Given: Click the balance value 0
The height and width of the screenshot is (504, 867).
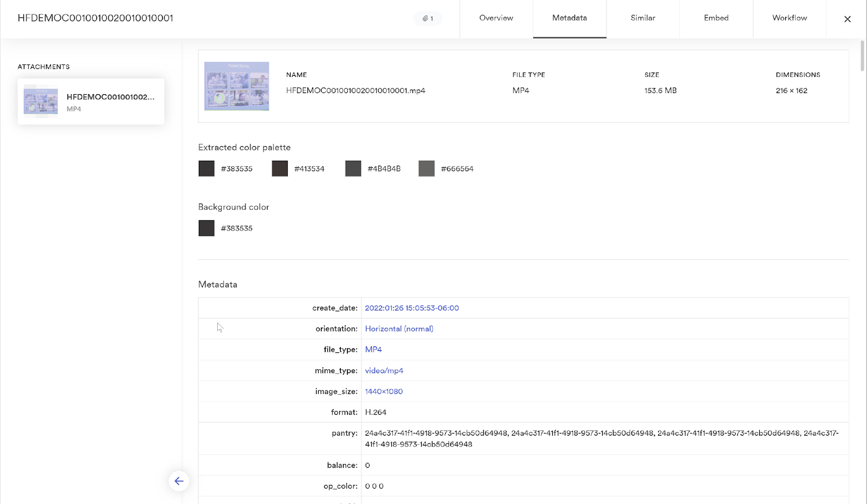Looking at the screenshot, I should point(367,466).
